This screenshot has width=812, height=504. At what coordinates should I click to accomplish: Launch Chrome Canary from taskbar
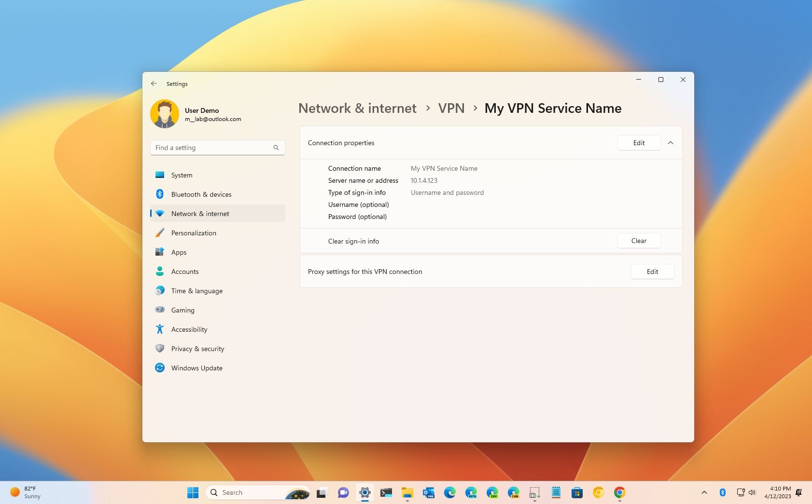tap(599, 492)
